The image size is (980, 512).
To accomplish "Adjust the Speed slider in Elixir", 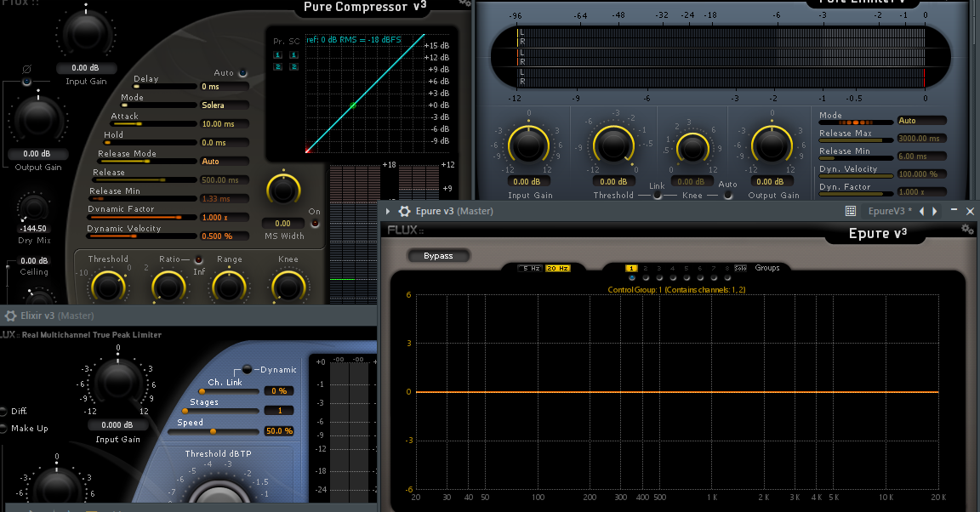I will coord(213,430).
